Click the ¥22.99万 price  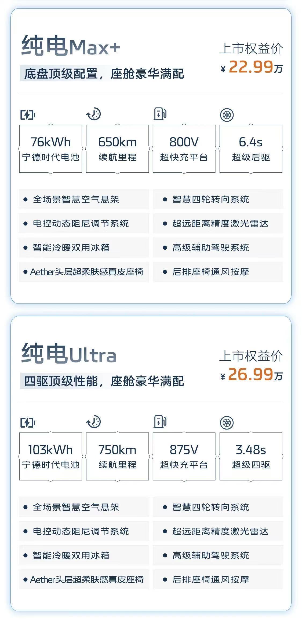tap(252, 67)
